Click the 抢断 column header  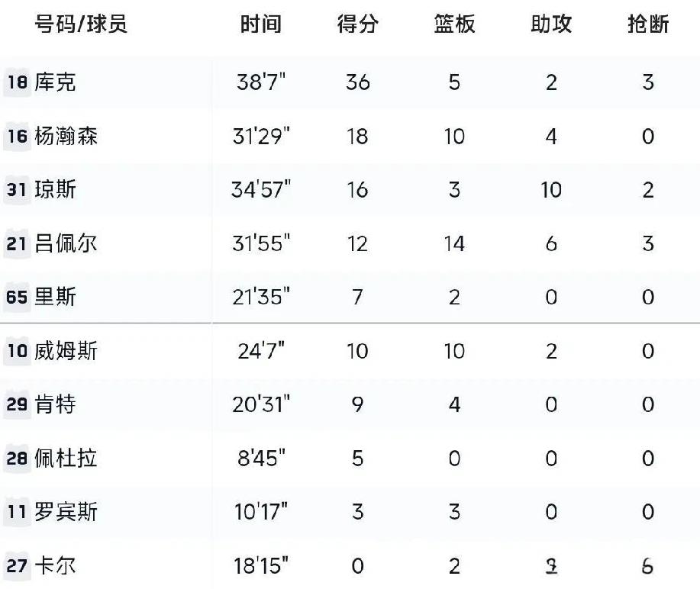point(648,24)
